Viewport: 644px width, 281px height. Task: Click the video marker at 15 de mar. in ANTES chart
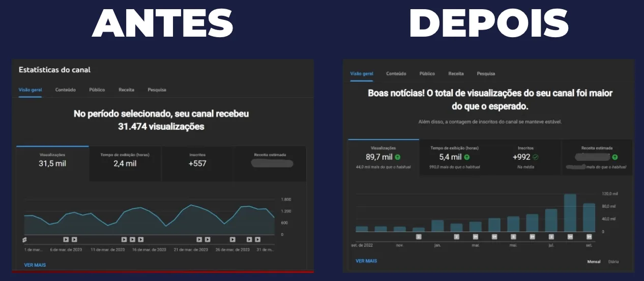pyautogui.click(x=141, y=239)
